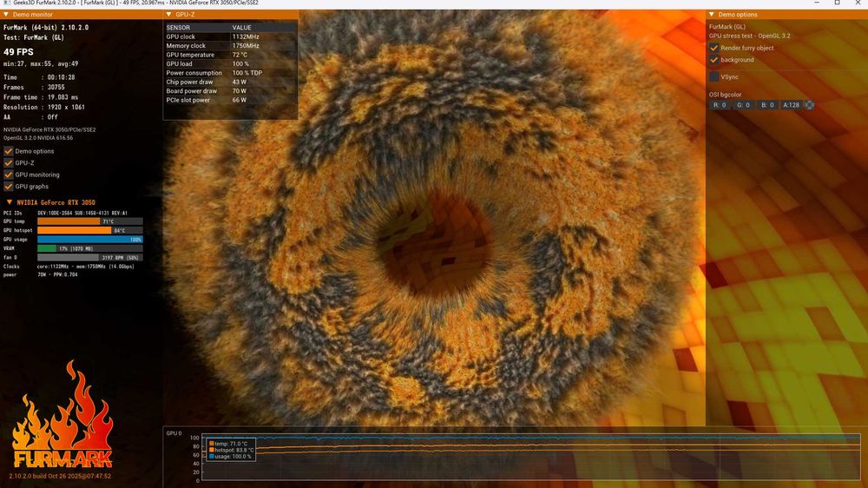
Task: Click the GPU temp 71°C bar
Action: (x=89, y=221)
